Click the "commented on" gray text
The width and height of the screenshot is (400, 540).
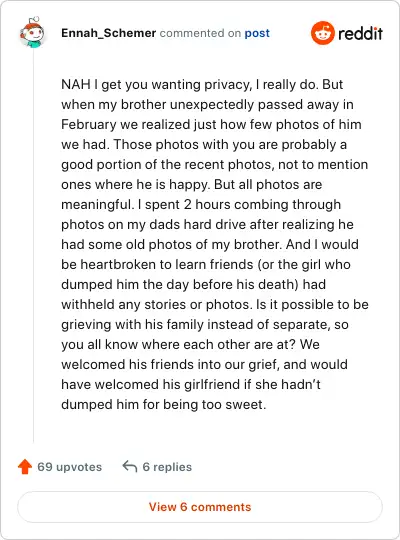click(x=200, y=33)
